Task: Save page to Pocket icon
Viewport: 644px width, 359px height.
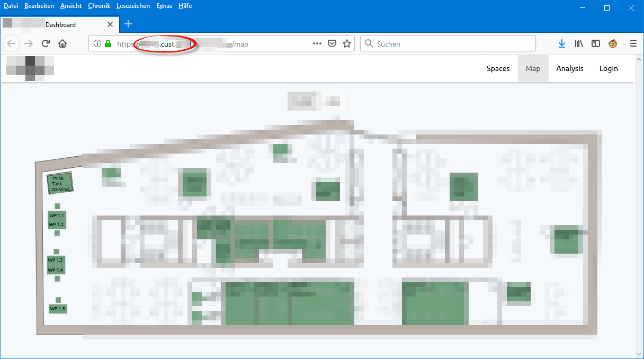Action: (x=332, y=44)
